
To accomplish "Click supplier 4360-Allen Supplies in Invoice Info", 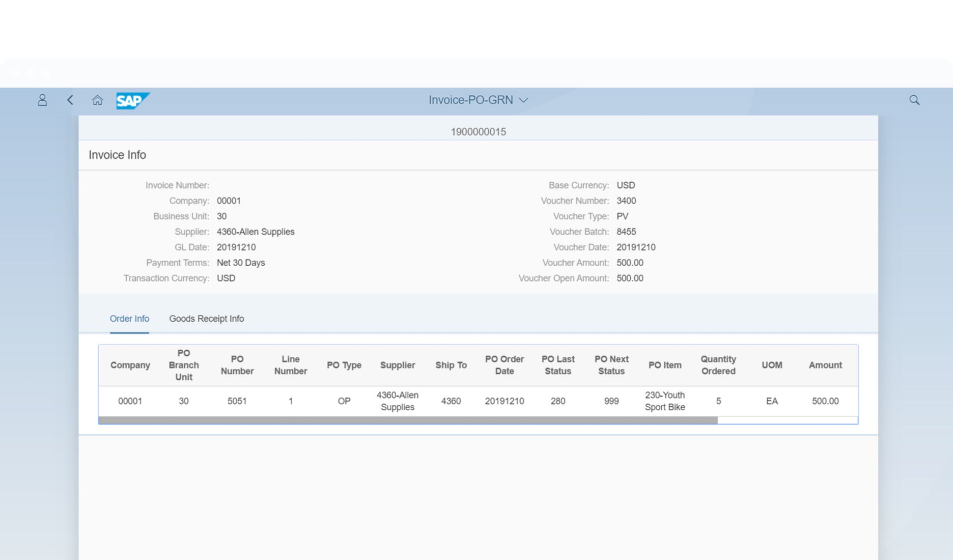I will [x=256, y=232].
